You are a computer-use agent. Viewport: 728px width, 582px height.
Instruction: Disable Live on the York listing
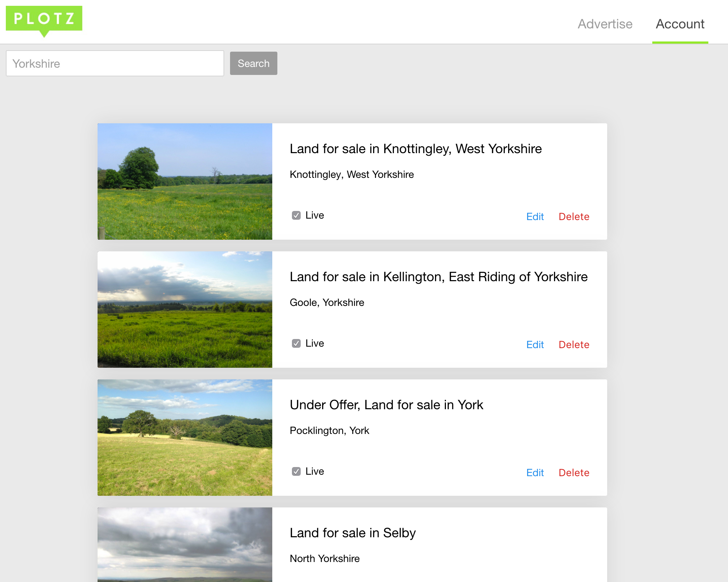pos(296,471)
